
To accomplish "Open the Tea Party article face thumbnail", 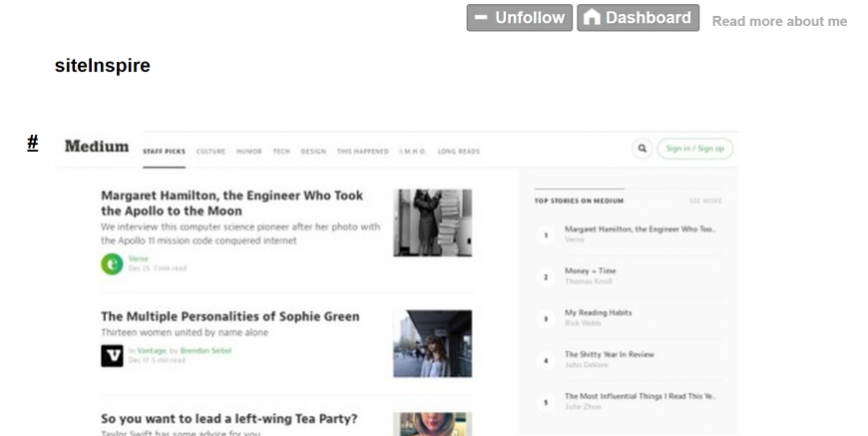I will click(433, 424).
